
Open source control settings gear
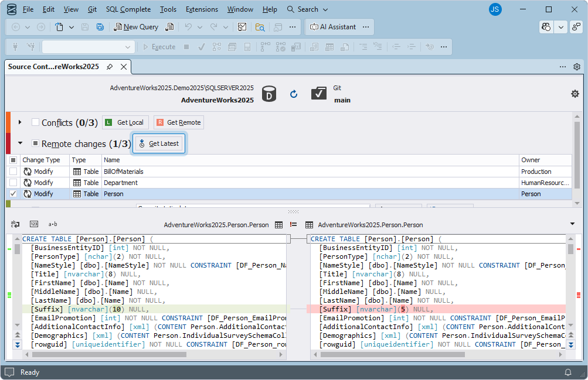[x=575, y=94]
